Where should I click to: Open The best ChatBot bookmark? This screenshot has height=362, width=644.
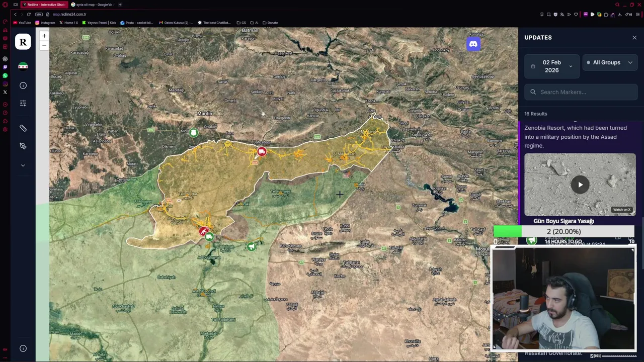tap(215, 23)
